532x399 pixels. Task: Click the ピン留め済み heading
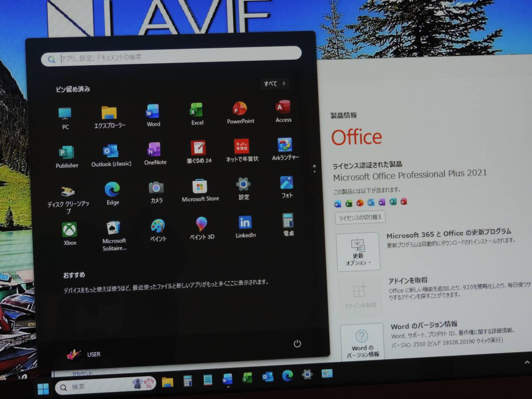coord(73,89)
